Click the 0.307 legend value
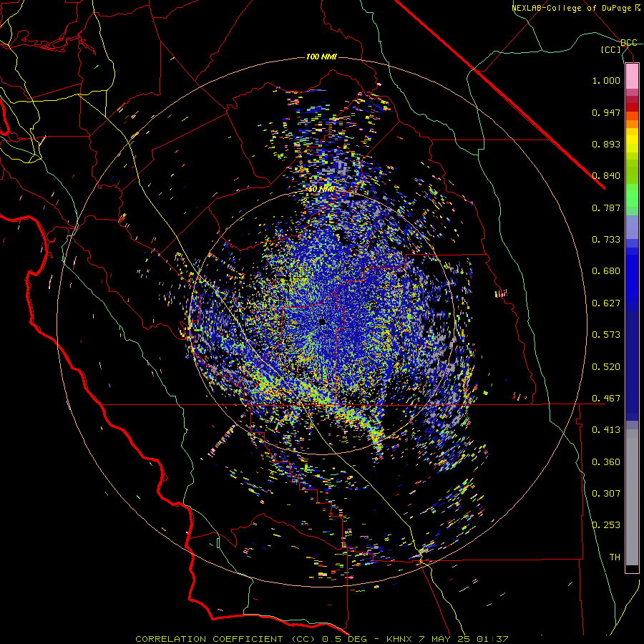The image size is (644, 644). (606, 494)
